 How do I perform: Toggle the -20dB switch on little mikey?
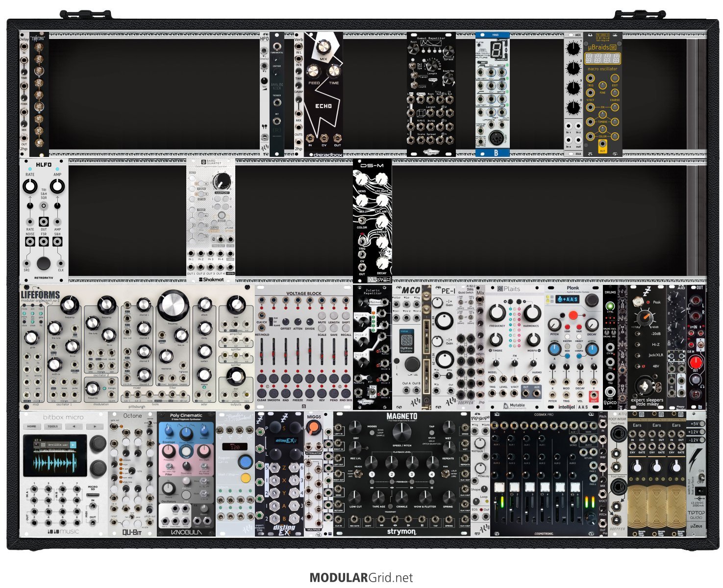[639, 333]
